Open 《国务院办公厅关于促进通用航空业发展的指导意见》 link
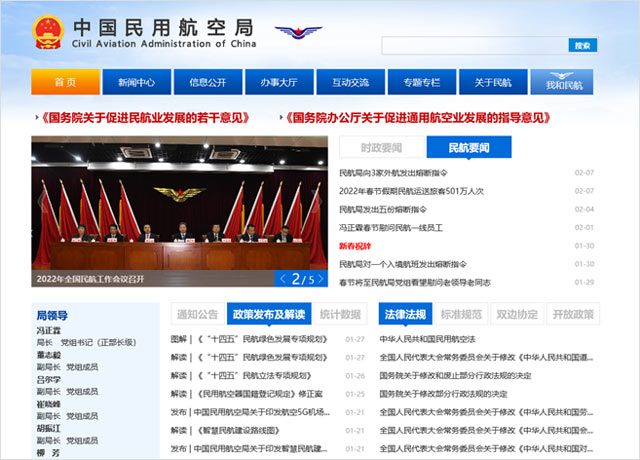This screenshot has height=460, width=640. pyautogui.click(x=418, y=118)
